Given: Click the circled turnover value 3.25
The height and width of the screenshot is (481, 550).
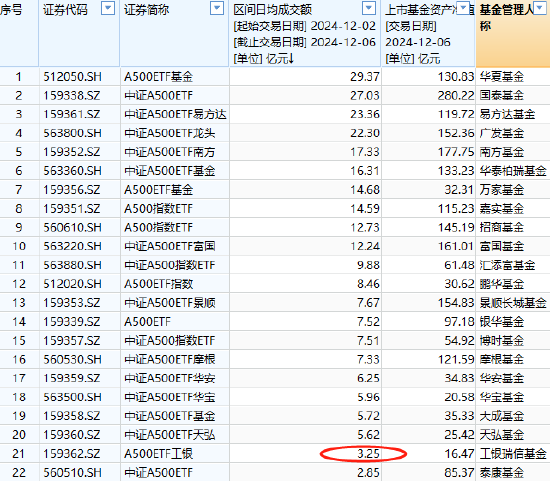Looking at the screenshot, I should coord(368,454).
